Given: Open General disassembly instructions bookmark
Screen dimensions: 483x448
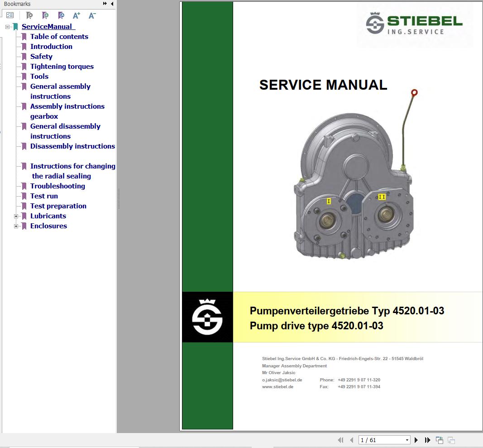Looking at the screenshot, I should coord(65,131).
